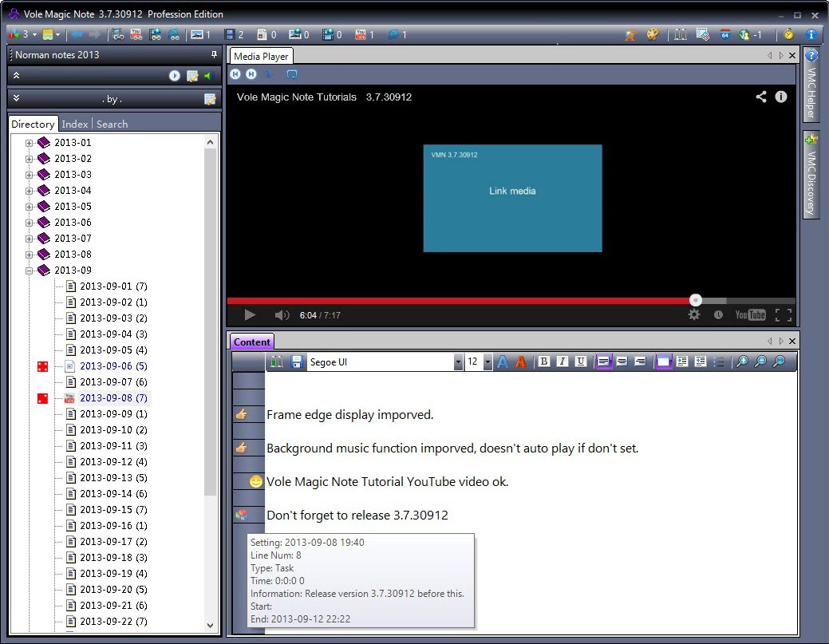
Task: Click the previous track button in Media Player toolbar
Action: click(x=235, y=74)
